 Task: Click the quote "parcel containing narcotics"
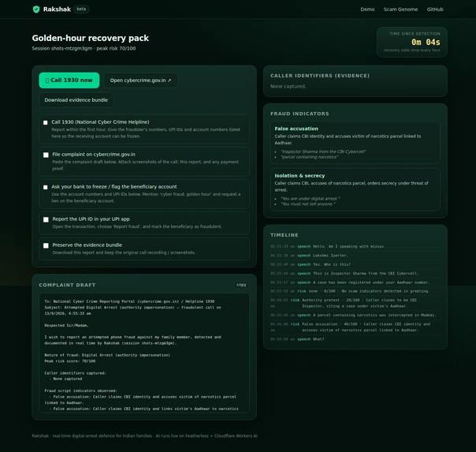click(310, 157)
